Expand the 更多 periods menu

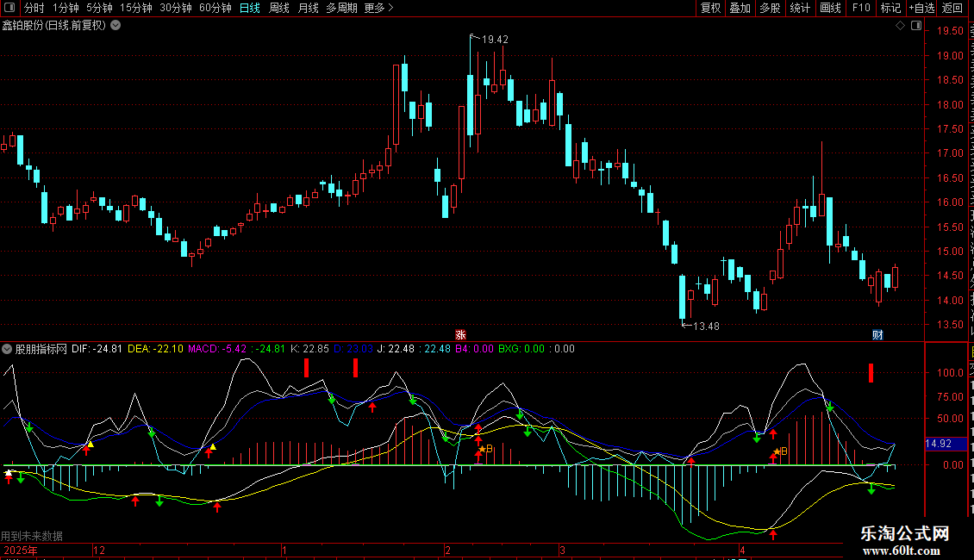pos(378,8)
